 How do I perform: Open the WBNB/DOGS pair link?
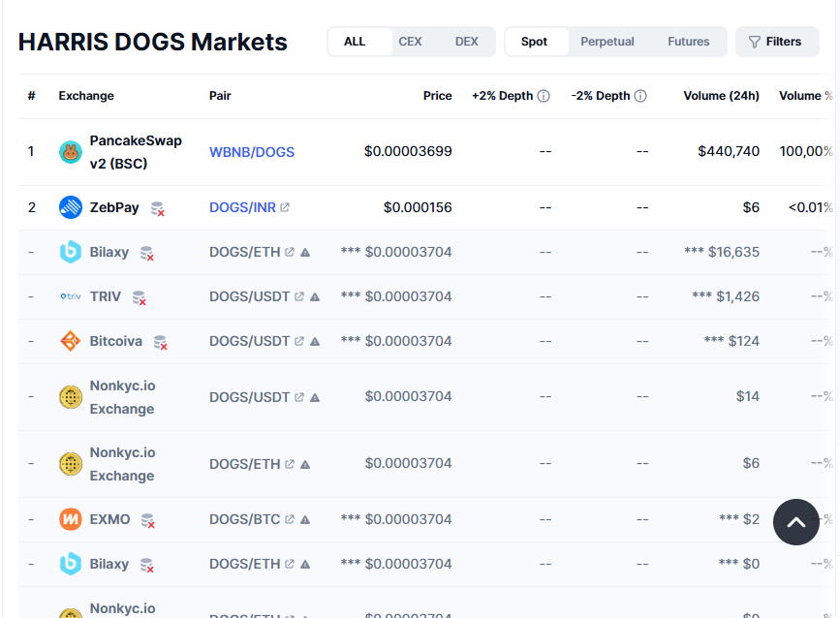[252, 152]
